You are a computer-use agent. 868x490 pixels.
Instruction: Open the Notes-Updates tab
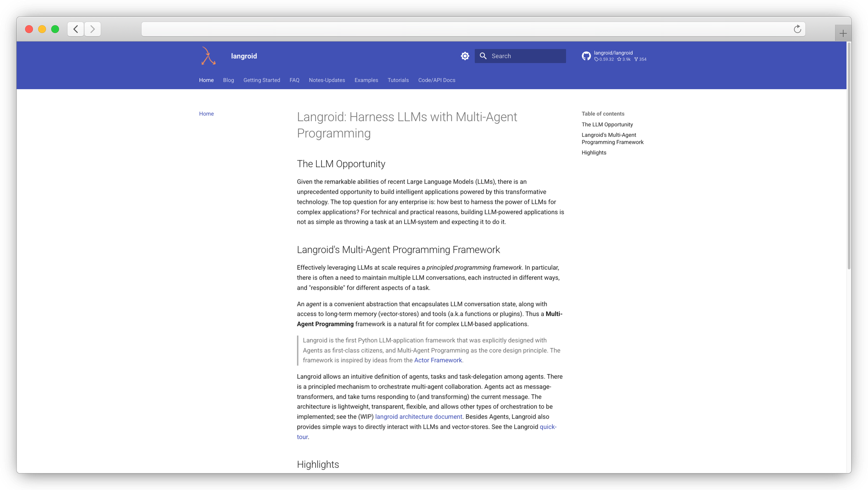click(x=327, y=80)
